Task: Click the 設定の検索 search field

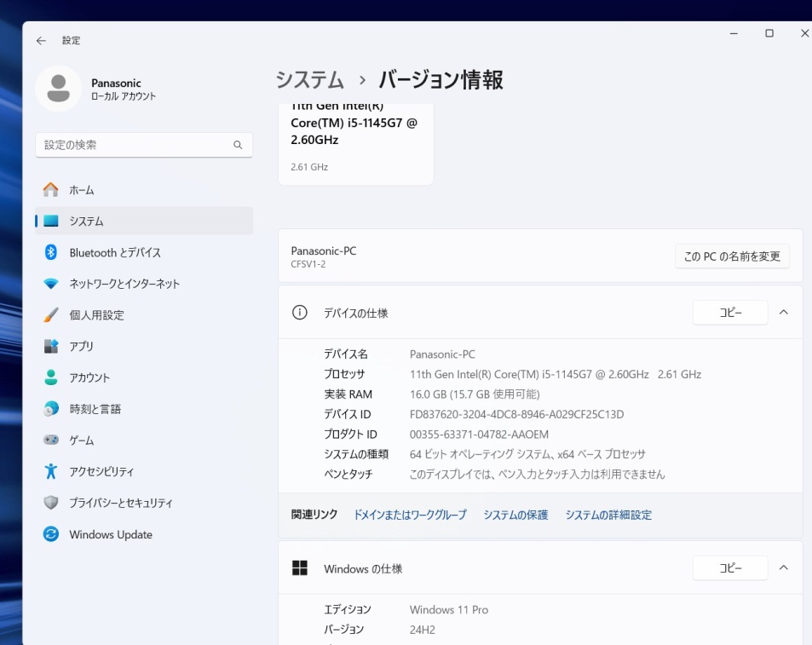Action: (144, 145)
